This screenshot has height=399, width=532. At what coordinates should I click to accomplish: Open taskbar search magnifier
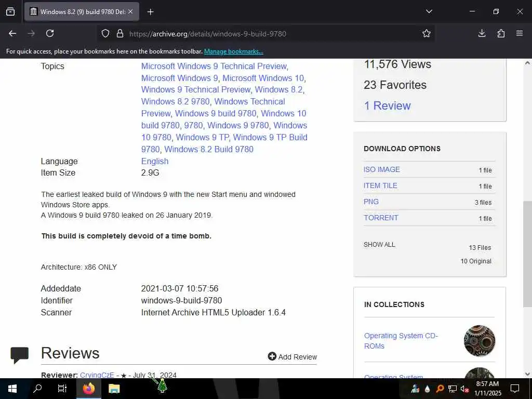click(x=37, y=389)
